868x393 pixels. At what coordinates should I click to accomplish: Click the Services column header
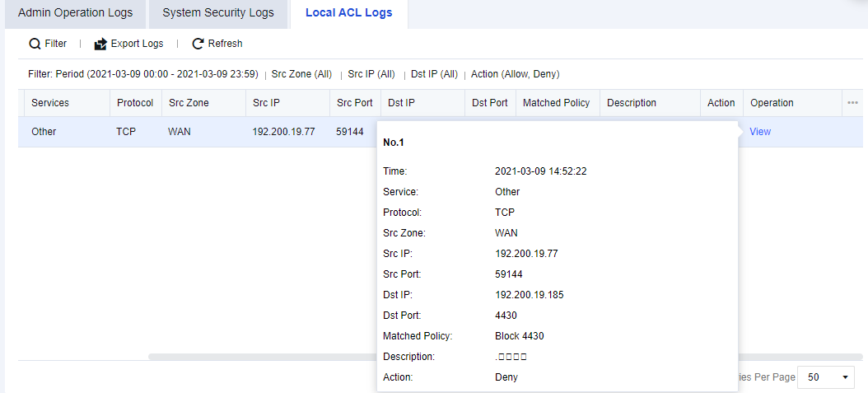pyautogui.click(x=50, y=103)
